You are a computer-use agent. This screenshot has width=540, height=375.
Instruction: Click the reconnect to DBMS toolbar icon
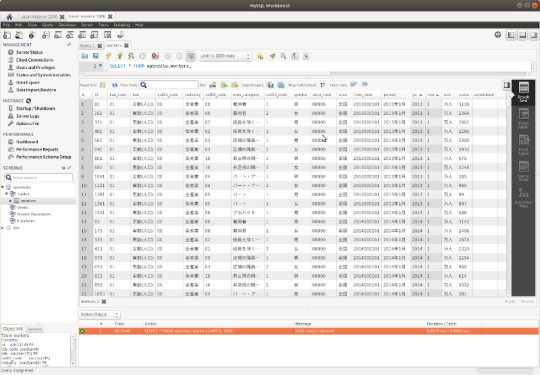click(121, 35)
